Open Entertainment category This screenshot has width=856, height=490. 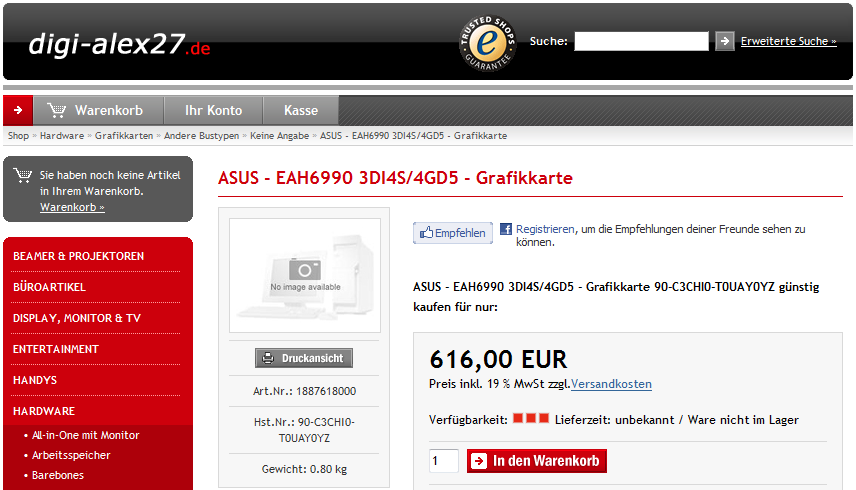pos(56,349)
